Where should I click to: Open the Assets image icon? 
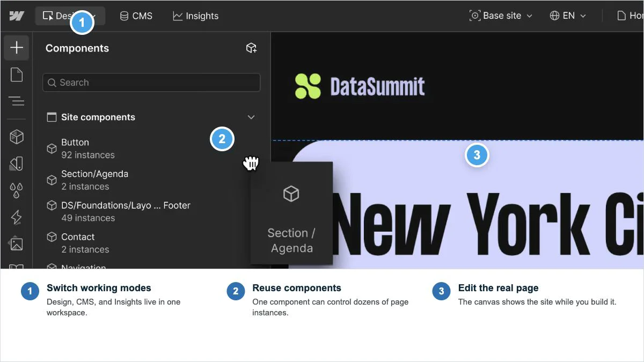17,244
